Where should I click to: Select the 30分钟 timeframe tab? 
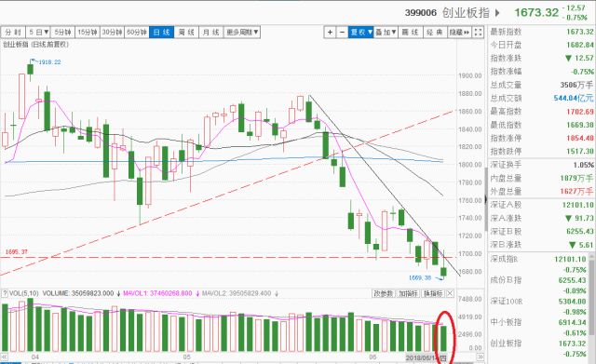[x=112, y=33]
